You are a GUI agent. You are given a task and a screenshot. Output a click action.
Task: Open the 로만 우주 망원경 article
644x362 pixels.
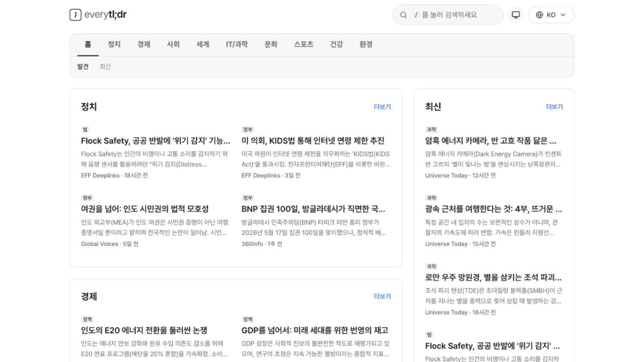pyautogui.click(x=494, y=277)
